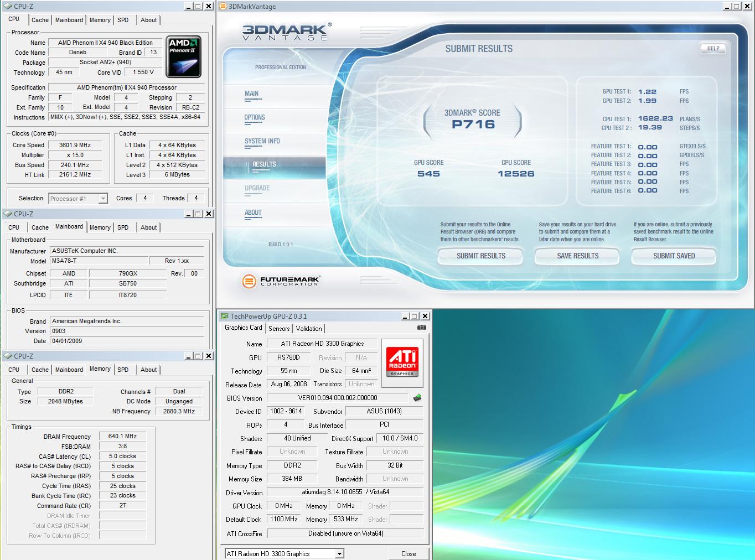Open SYSTEM INFO in 3DMark Vantage
Image resolution: width=755 pixels, height=560 pixels.
(262, 142)
